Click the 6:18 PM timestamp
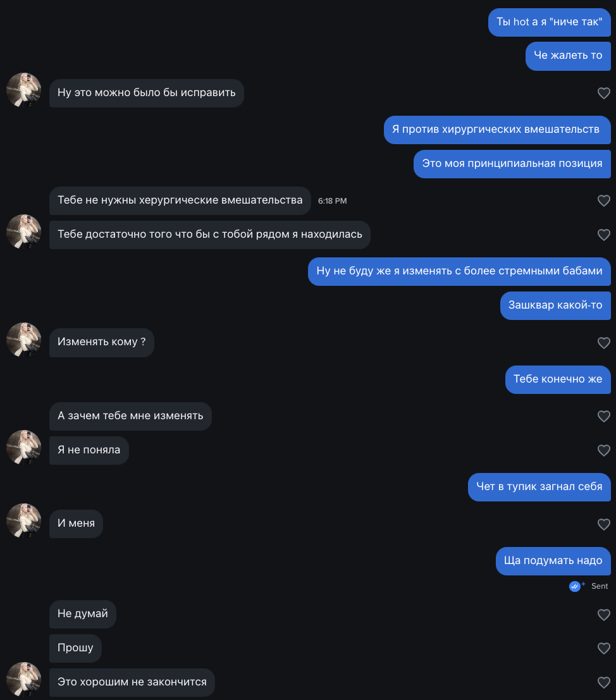This screenshot has height=700, width=616. (332, 201)
